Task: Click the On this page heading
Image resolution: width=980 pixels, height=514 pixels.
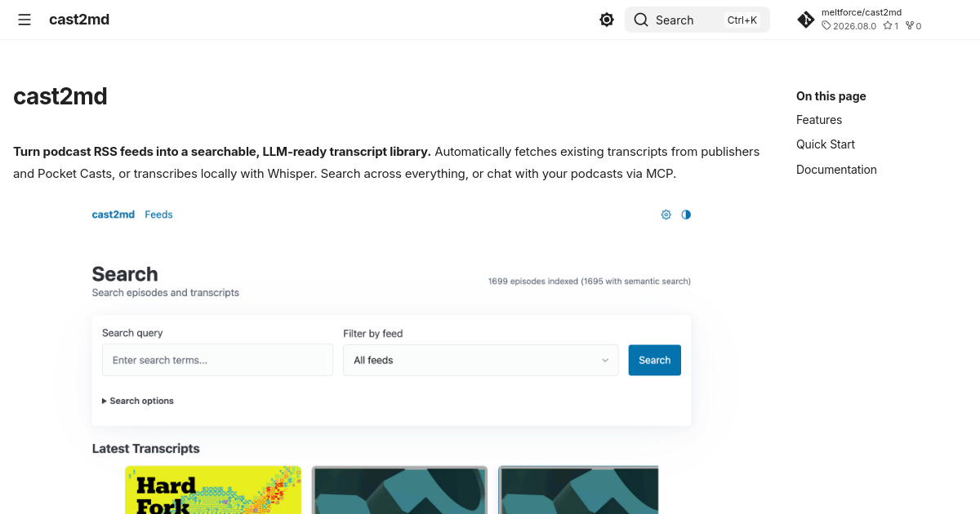Action: pyautogui.click(x=831, y=96)
